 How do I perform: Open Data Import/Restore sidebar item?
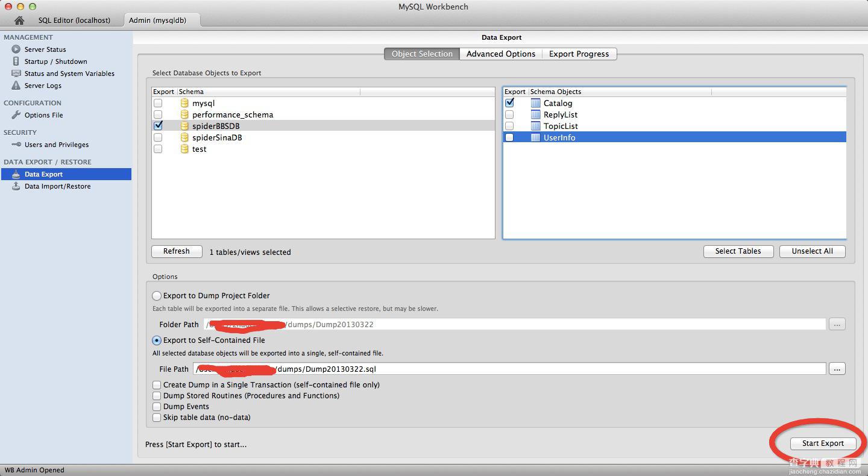pyautogui.click(x=57, y=186)
